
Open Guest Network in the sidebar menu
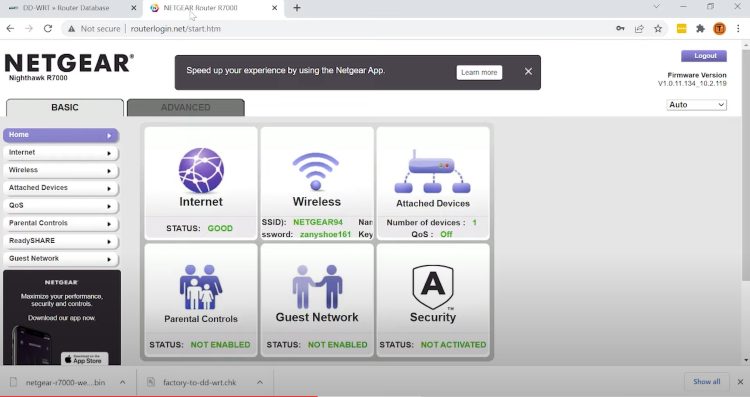pos(61,259)
